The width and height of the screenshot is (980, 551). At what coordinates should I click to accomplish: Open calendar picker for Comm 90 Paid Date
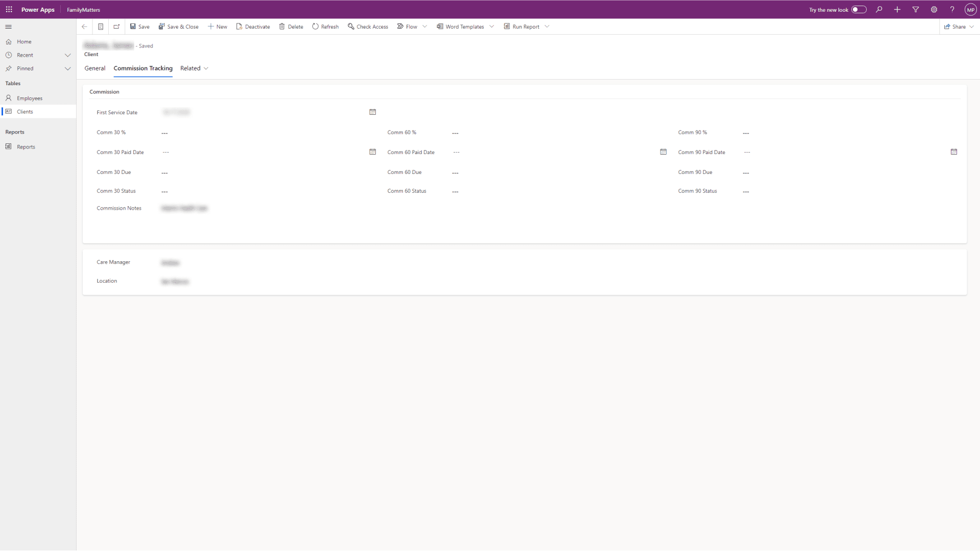[953, 152]
